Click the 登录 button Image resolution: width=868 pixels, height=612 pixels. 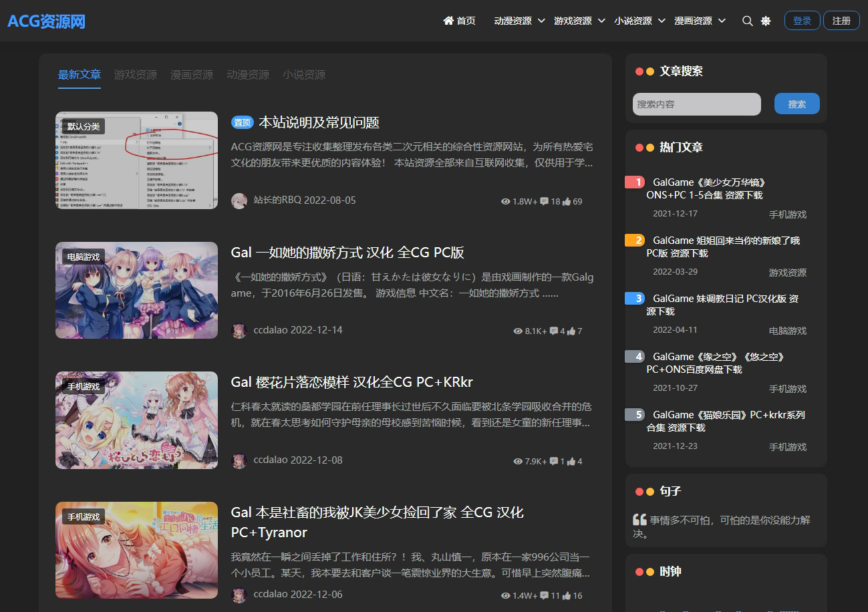point(801,20)
